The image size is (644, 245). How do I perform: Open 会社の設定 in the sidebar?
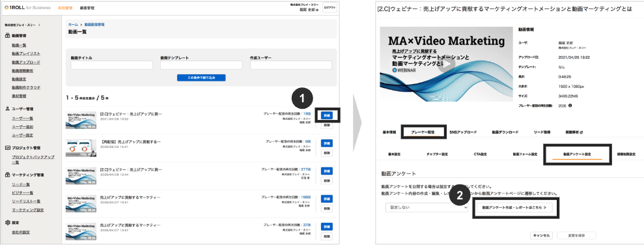[21, 232]
